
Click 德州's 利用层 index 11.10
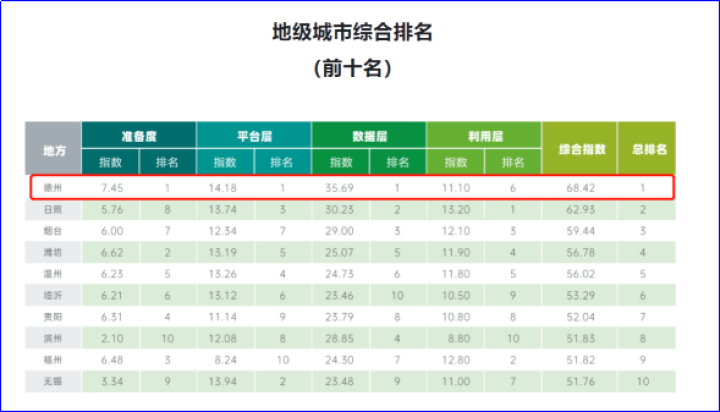coord(456,188)
